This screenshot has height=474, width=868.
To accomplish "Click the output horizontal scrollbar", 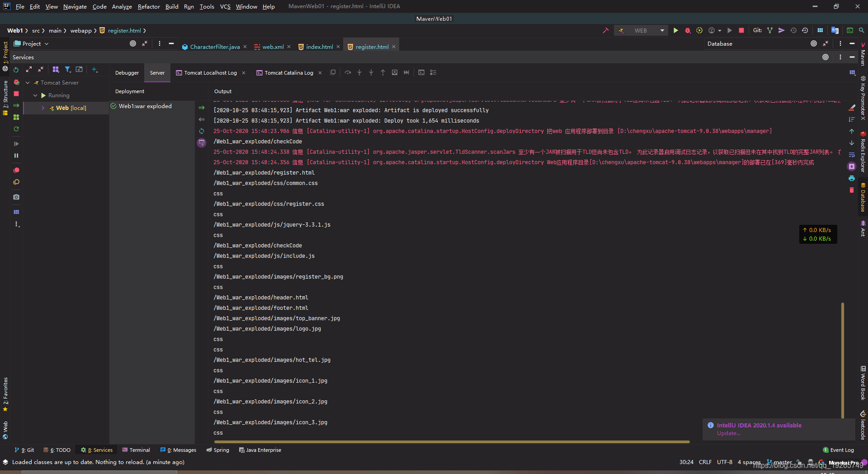I will pyautogui.click(x=452, y=441).
